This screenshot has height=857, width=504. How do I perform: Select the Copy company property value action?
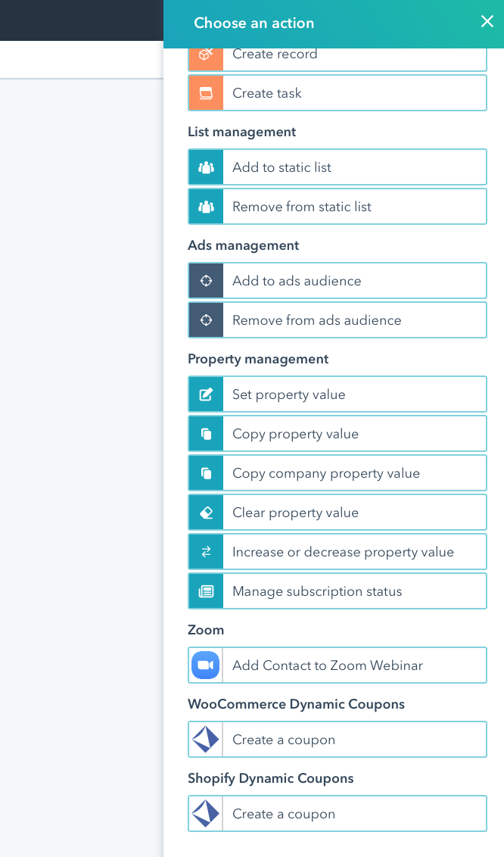coord(338,473)
